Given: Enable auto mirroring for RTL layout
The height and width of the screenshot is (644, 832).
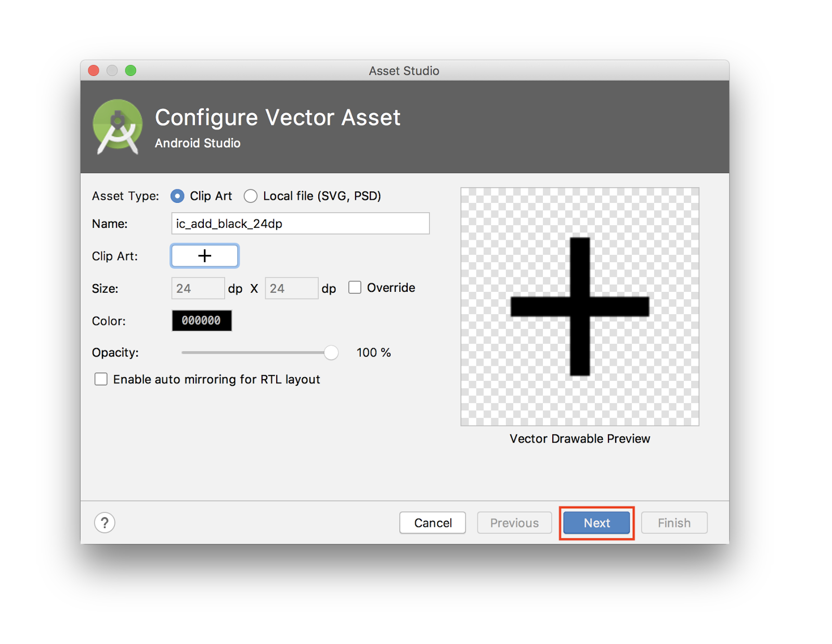Looking at the screenshot, I should (x=101, y=379).
